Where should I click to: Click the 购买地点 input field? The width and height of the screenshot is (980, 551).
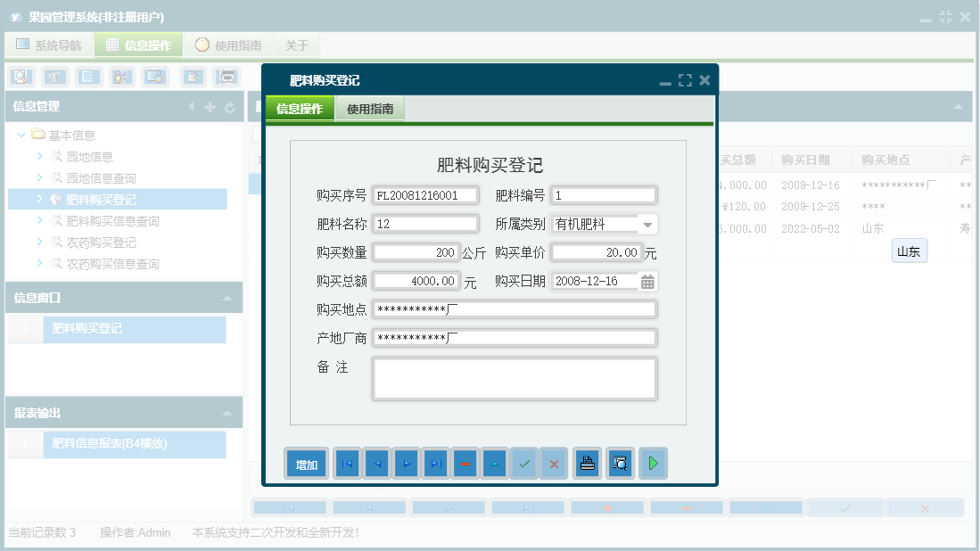coord(515,309)
